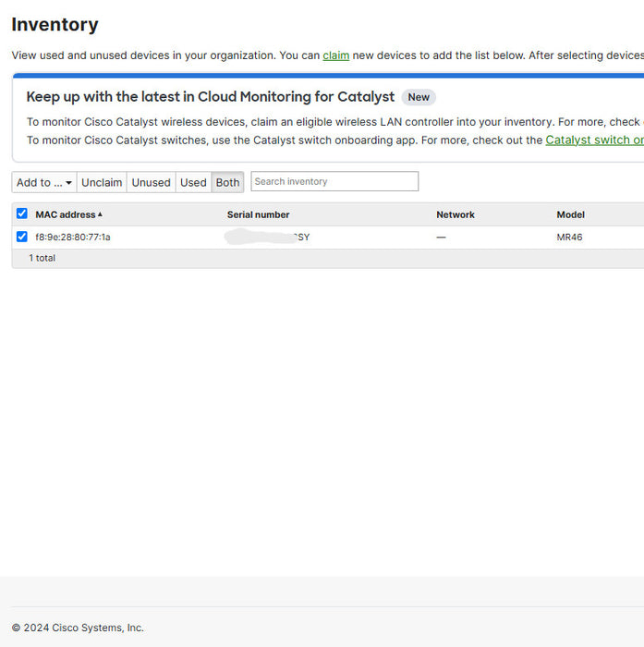This screenshot has width=644, height=647.
Task: Click the Model column header
Action: pos(571,214)
